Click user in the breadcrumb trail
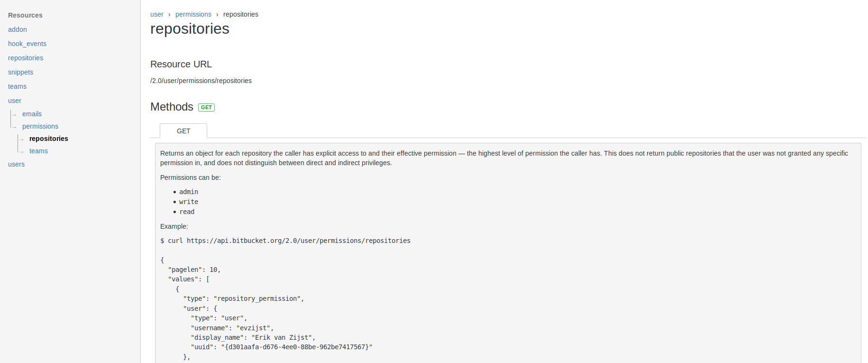 156,14
